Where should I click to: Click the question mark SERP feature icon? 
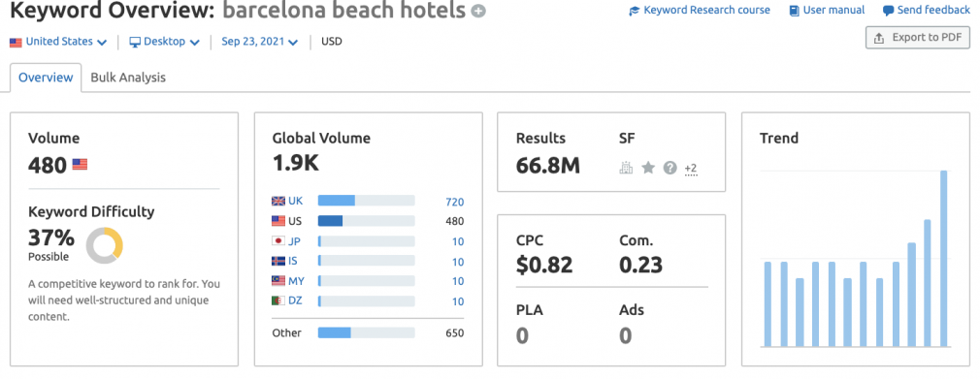(670, 168)
